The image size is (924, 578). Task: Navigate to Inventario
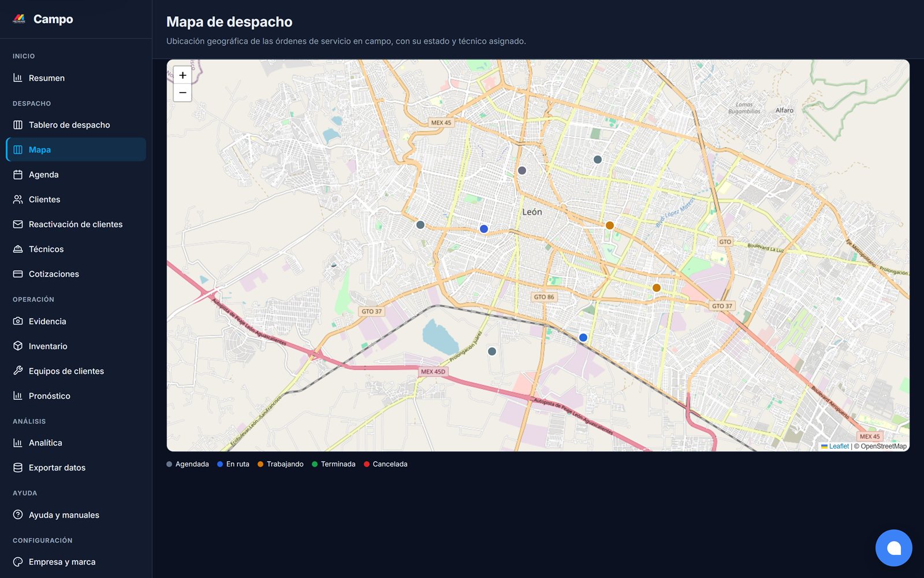tap(76, 346)
